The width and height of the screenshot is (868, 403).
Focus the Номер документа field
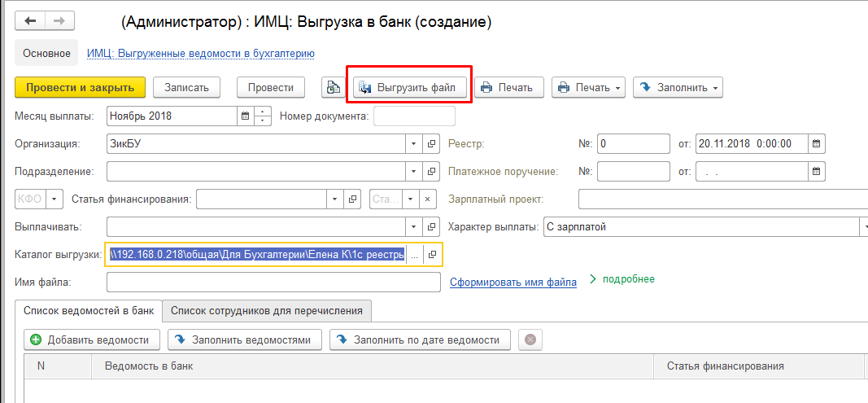click(x=415, y=116)
